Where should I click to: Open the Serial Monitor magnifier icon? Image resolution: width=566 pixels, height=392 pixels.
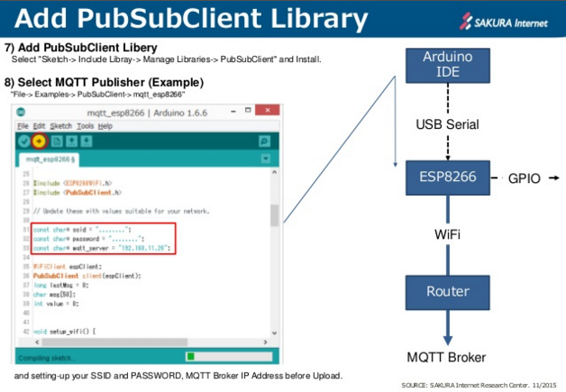coord(264,141)
